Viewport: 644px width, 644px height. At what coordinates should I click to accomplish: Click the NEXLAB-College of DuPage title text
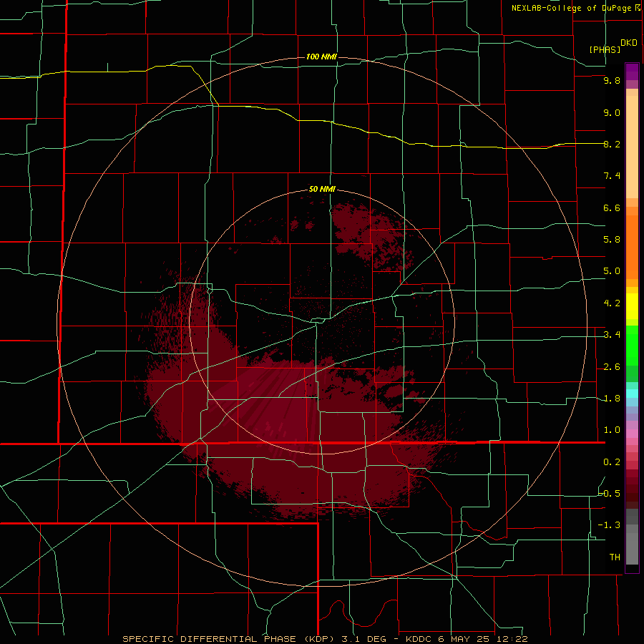click(572, 8)
